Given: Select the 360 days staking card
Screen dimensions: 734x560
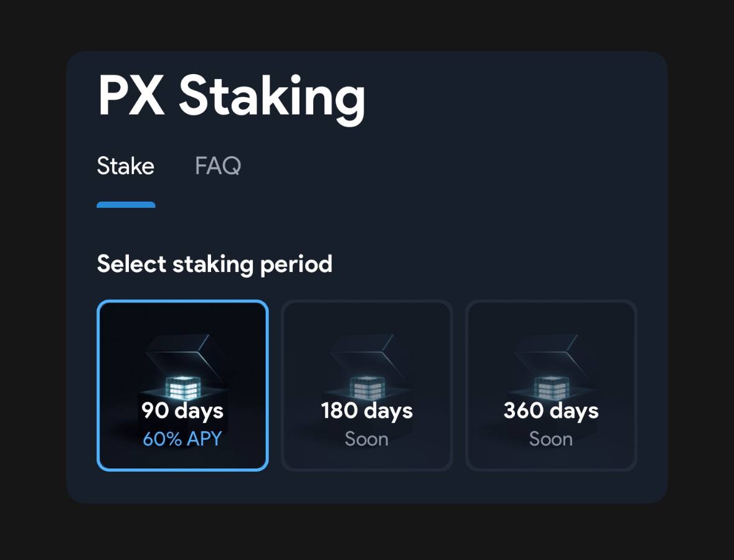Looking at the screenshot, I should point(551,386).
